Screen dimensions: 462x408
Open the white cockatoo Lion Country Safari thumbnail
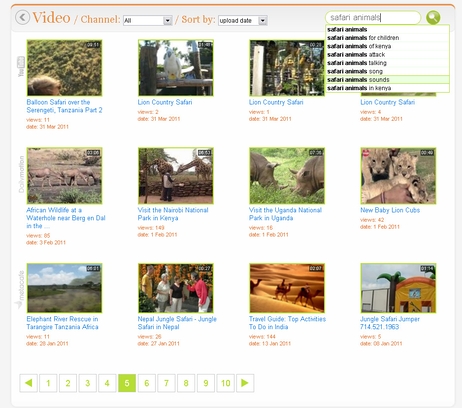(x=176, y=68)
